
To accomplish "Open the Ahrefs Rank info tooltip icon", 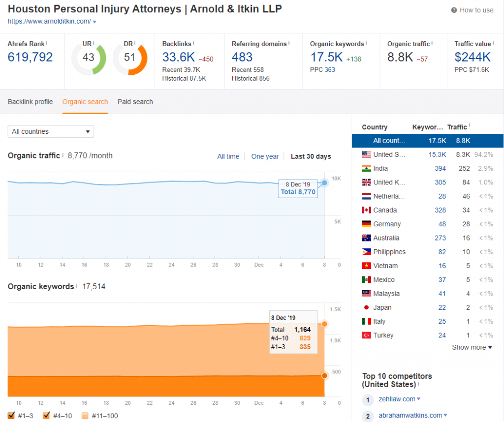I will click(47, 43).
